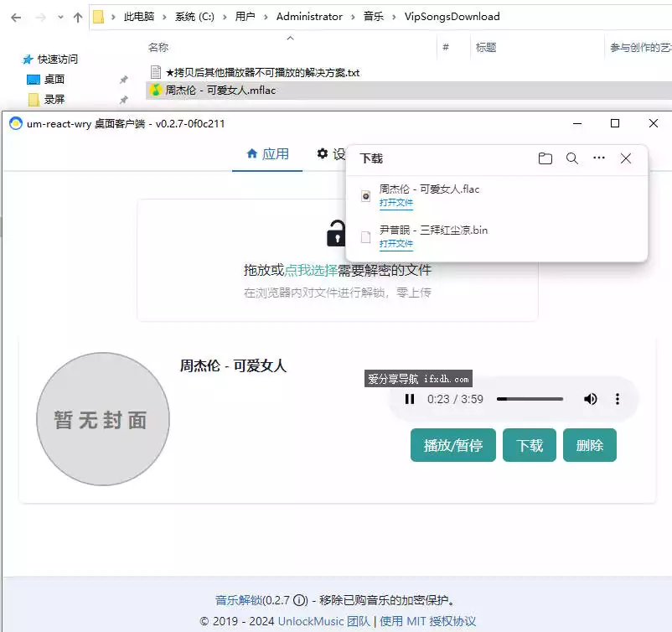Open the three-dot menu in the audio player

pos(618,400)
